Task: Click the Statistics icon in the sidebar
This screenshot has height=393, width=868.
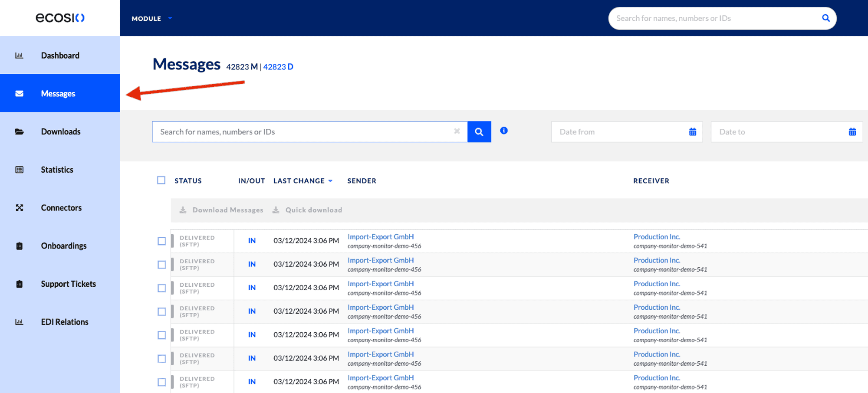Action: coord(20,169)
